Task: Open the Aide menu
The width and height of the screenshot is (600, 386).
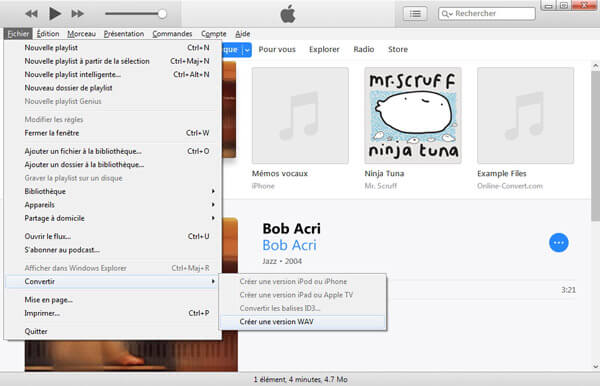Action: [x=243, y=34]
